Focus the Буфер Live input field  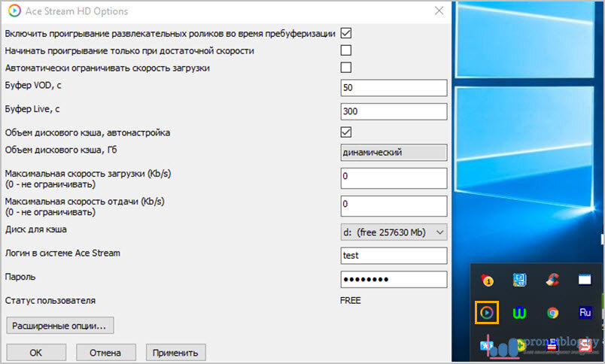[x=394, y=111]
